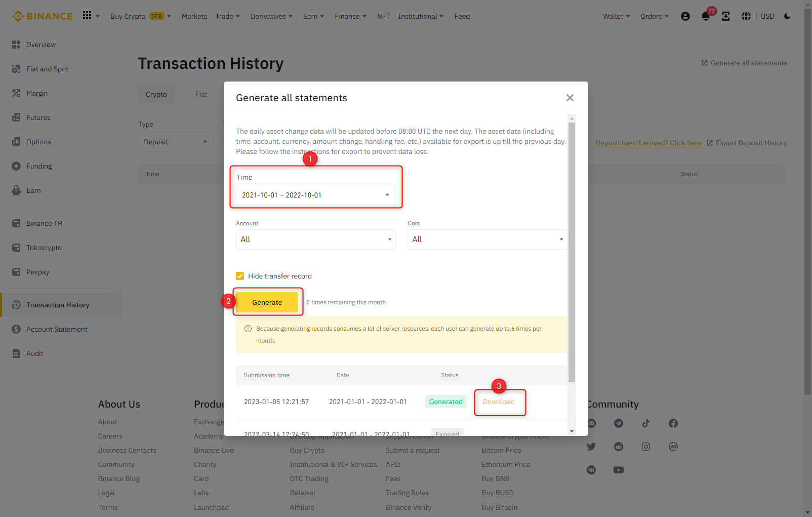Open Careers footer link

click(110, 436)
